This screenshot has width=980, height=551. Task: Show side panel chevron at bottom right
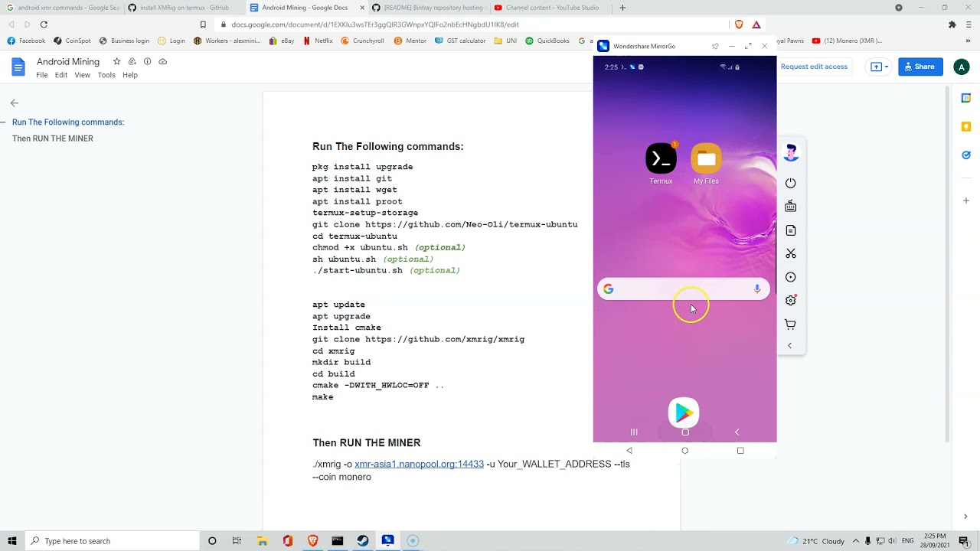coord(965,517)
